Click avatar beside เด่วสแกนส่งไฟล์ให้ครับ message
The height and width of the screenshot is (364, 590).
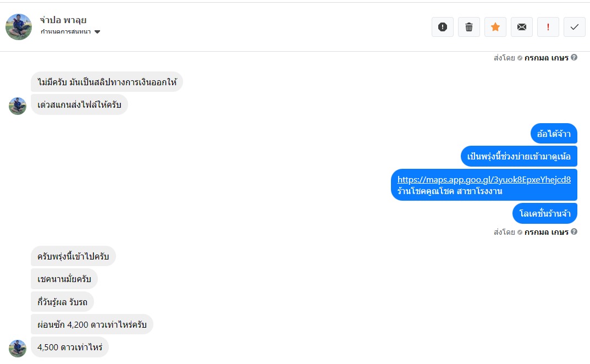coord(18,106)
